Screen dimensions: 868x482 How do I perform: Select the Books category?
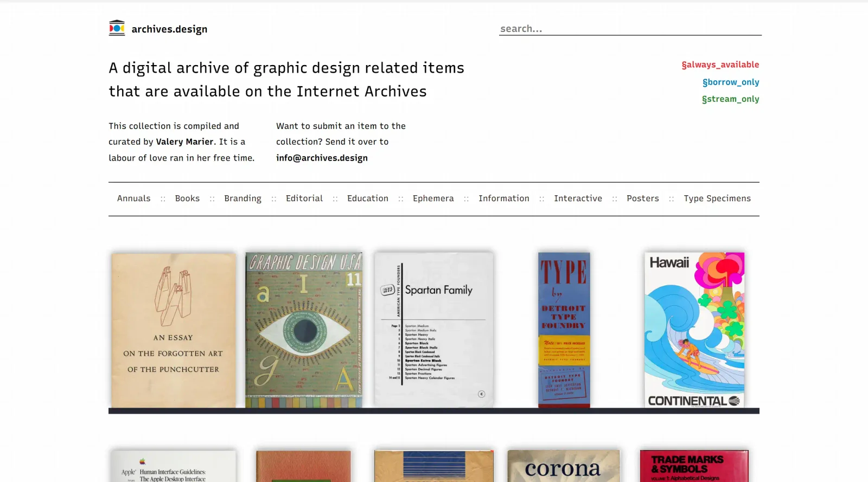(187, 198)
